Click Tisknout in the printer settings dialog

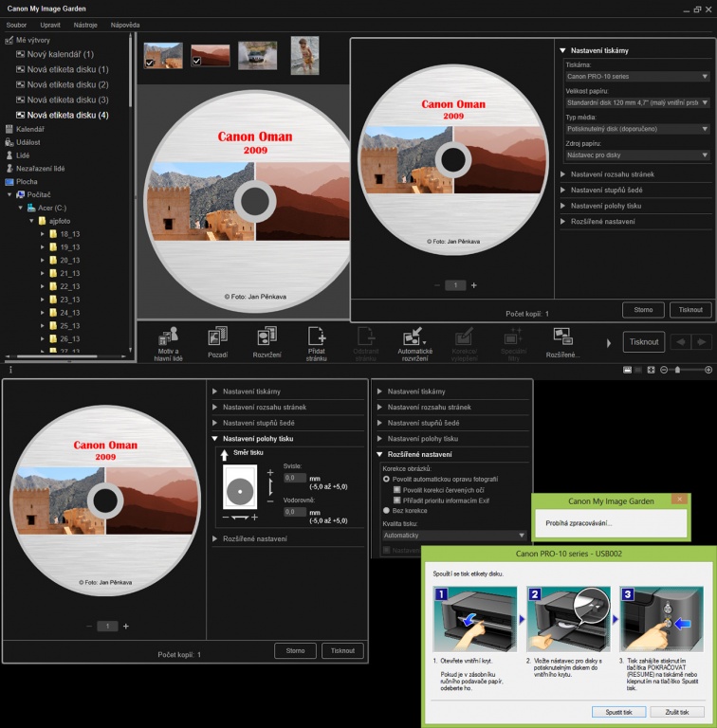coord(690,310)
